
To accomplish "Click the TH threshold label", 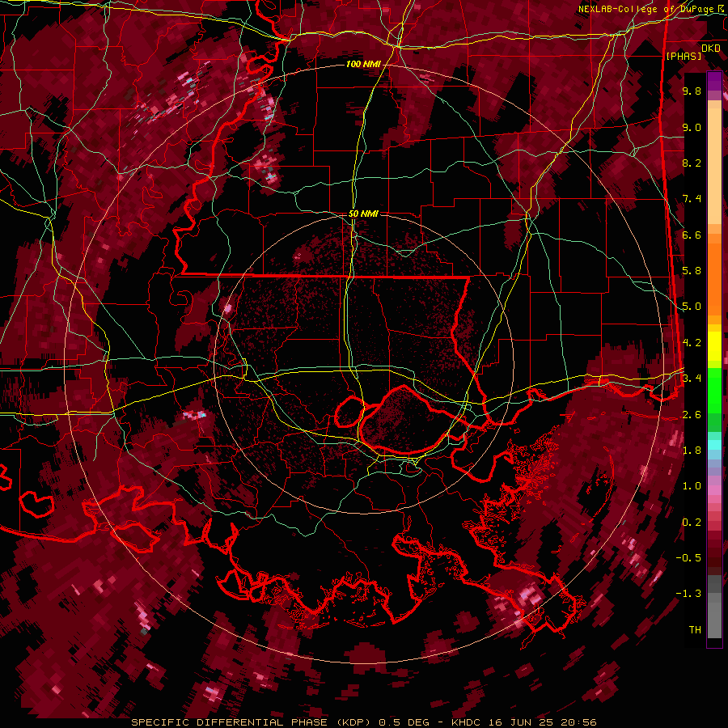I will (695, 630).
